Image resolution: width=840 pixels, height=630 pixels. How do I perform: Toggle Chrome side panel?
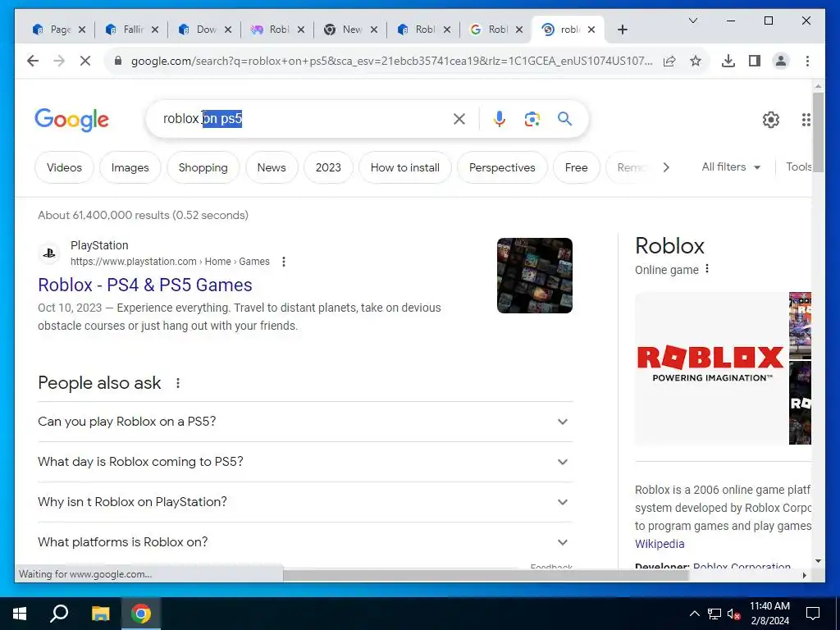point(755,61)
